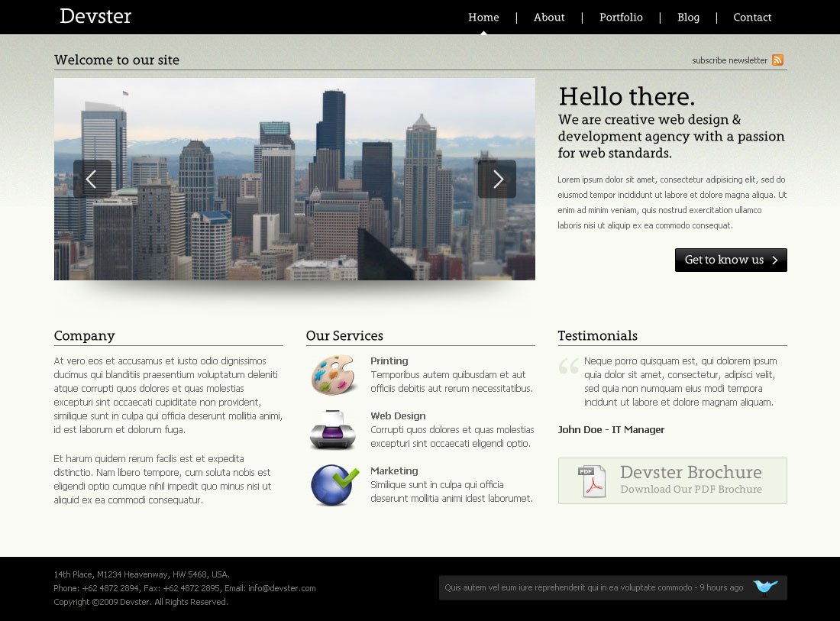The image size is (840, 621).
Task: Open the Home menu item
Action: pyautogui.click(x=483, y=18)
